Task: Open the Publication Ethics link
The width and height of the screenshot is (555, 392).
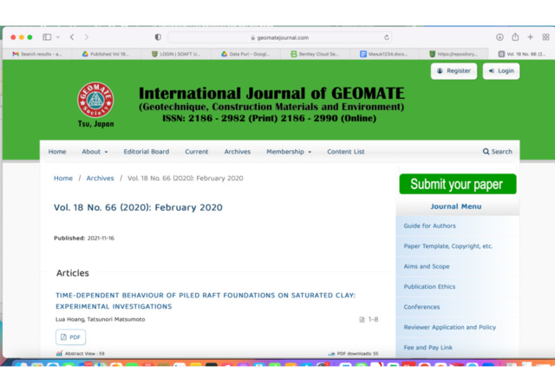Action: 429,286
